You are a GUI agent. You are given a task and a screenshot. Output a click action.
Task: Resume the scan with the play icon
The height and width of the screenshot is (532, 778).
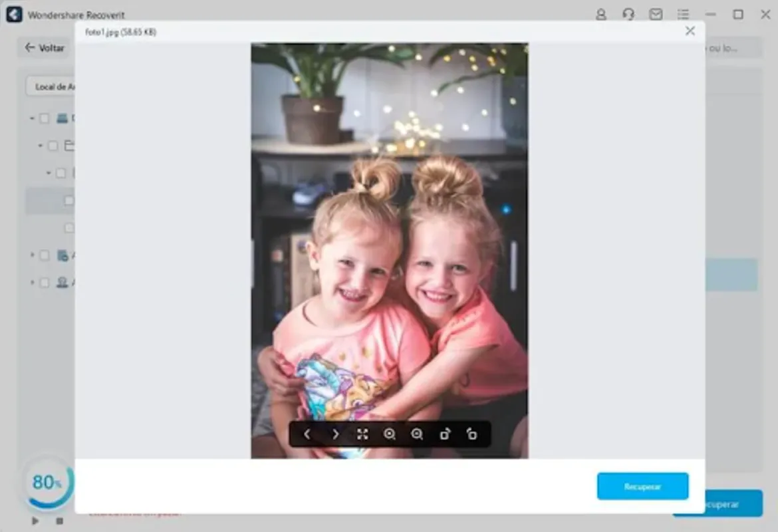pyautogui.click(x=35, y=521)
